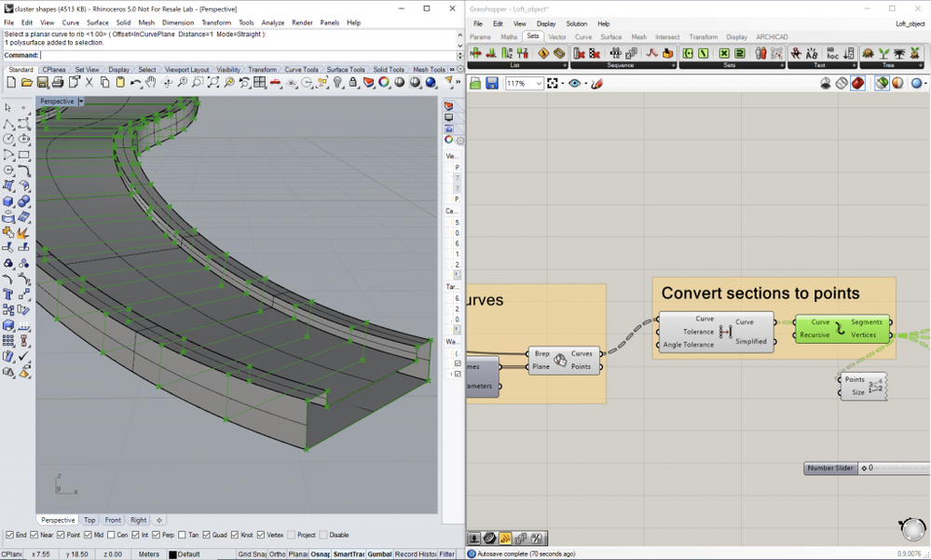
Task: Click the Grasshopper preview eye icon
Action: [574, 84]
